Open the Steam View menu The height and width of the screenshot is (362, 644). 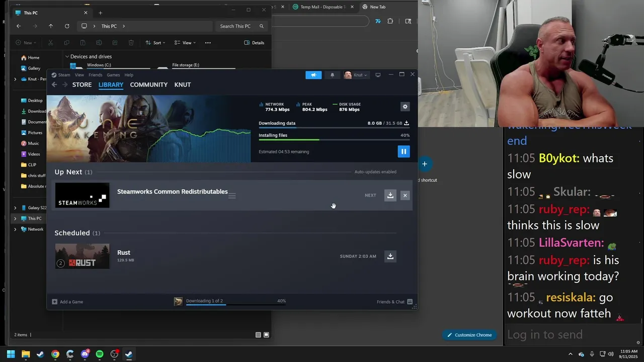point(79,75)
